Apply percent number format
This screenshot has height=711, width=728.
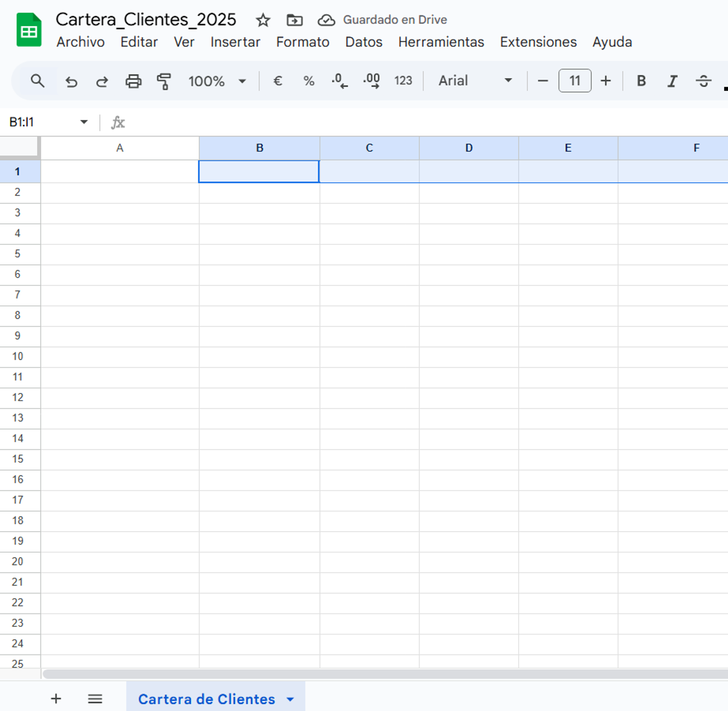(x=309, y=81)
